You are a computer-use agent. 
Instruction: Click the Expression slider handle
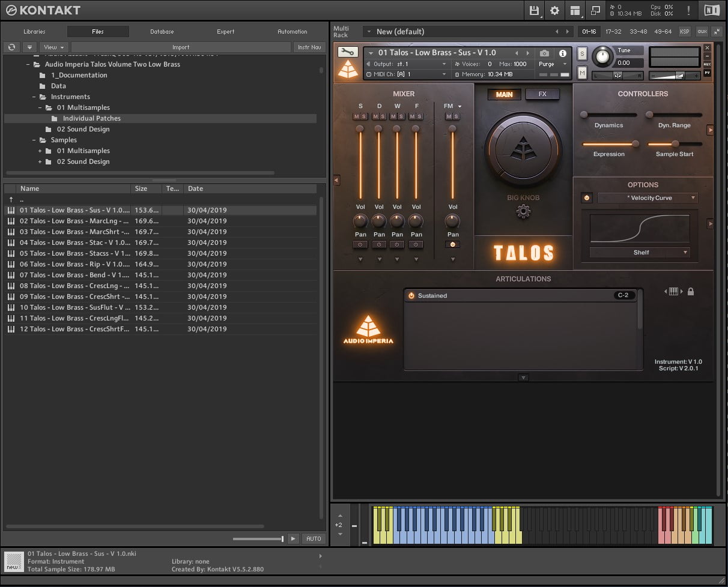pos(635,144)
